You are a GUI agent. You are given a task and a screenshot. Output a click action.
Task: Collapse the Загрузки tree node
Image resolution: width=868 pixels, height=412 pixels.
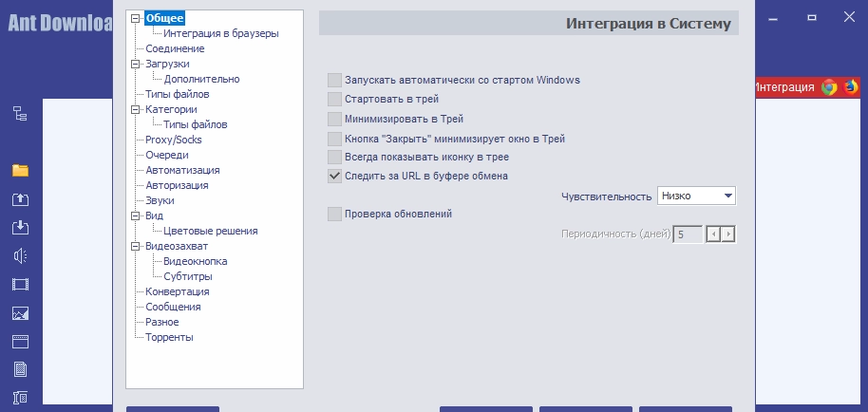coord(136,65)
